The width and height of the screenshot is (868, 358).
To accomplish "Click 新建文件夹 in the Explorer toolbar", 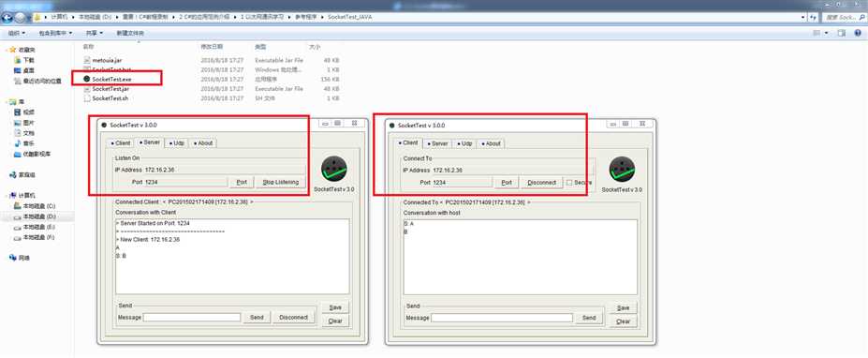I will 130,33.
